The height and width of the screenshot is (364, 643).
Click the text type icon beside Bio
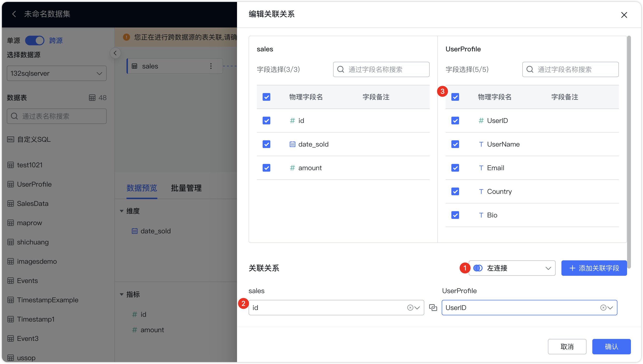pos(481,215)
